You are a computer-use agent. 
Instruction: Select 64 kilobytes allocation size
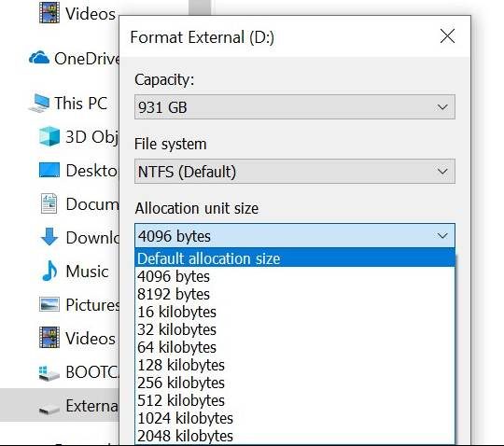(294, 347)
